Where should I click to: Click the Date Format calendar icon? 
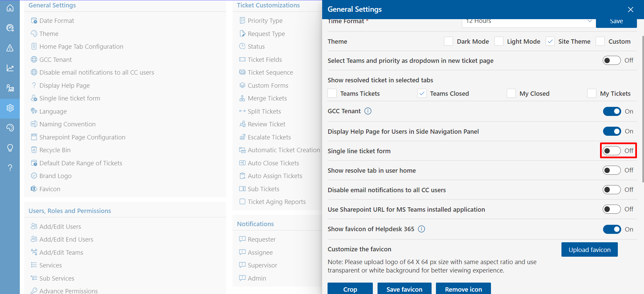point(34,20)
